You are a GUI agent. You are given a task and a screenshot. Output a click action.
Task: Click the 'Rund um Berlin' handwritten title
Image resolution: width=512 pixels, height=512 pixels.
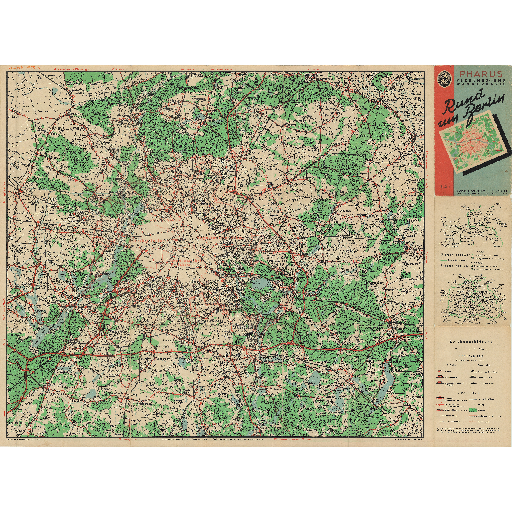(471, 109)
